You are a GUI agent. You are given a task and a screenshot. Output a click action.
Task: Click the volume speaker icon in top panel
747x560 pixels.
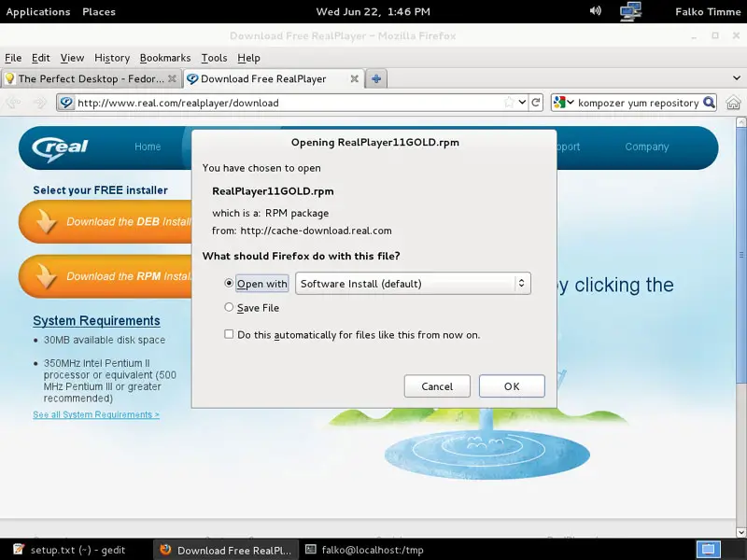click(x=596, y=11)
